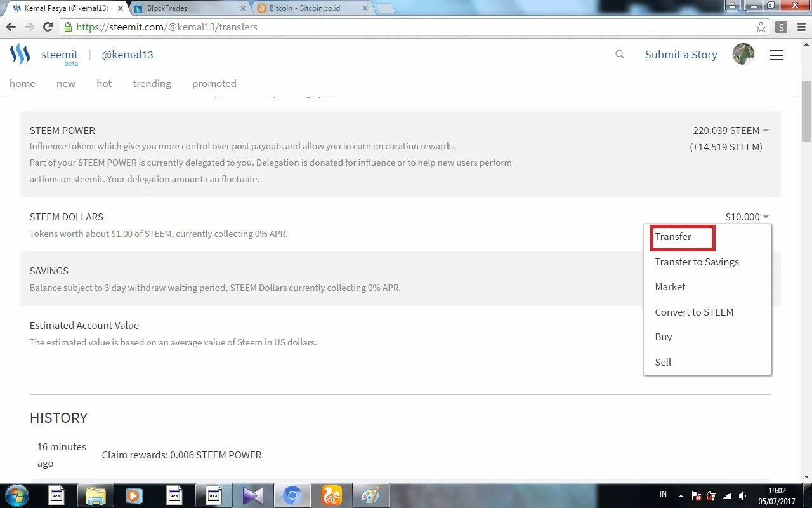Close the Kemal Pasya tab

(121, 9)
